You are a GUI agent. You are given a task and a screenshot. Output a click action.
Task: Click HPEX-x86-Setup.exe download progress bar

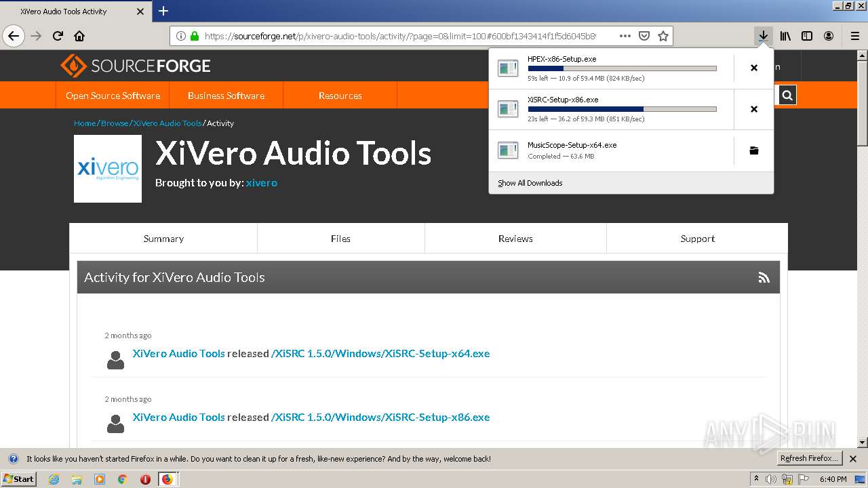[x=622, y=68]
